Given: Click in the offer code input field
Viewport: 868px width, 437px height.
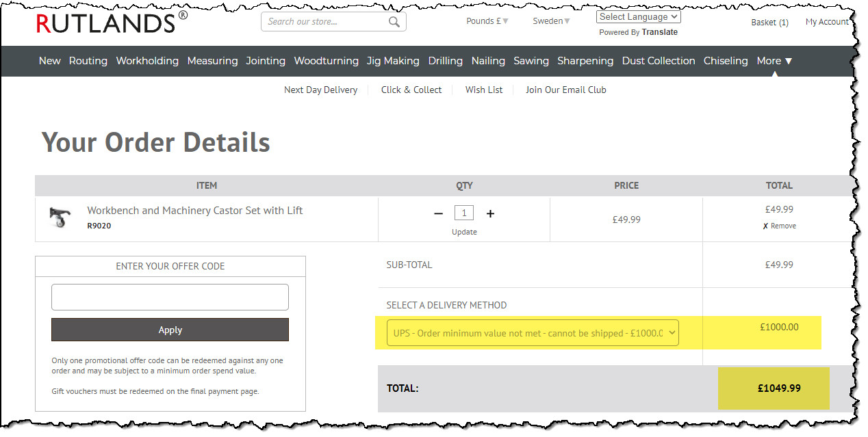Looking at the screenshot, I should tap(170, 297).
